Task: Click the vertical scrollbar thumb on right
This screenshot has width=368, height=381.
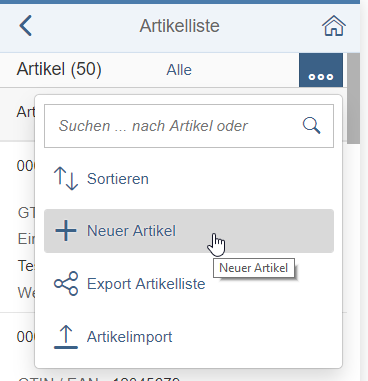Action: click(353, 99)
